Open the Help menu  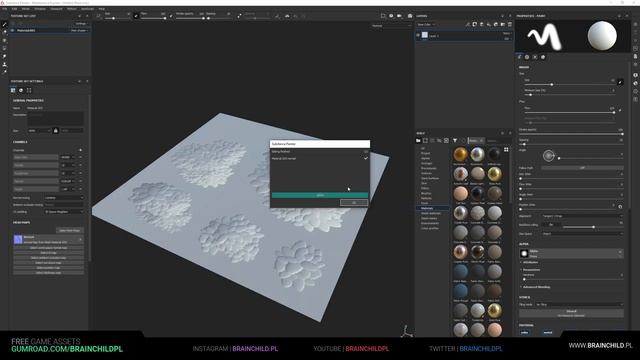point(102,9)
